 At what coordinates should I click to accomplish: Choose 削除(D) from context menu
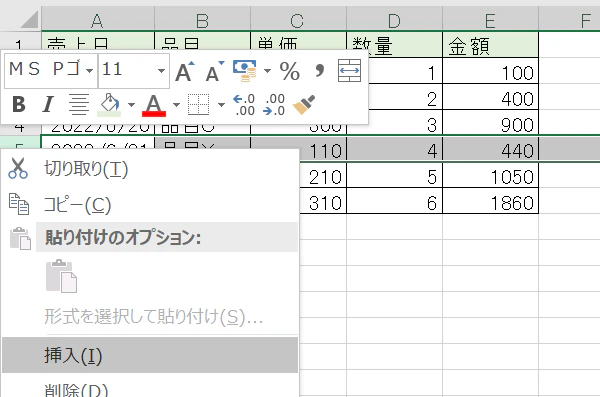150,387
